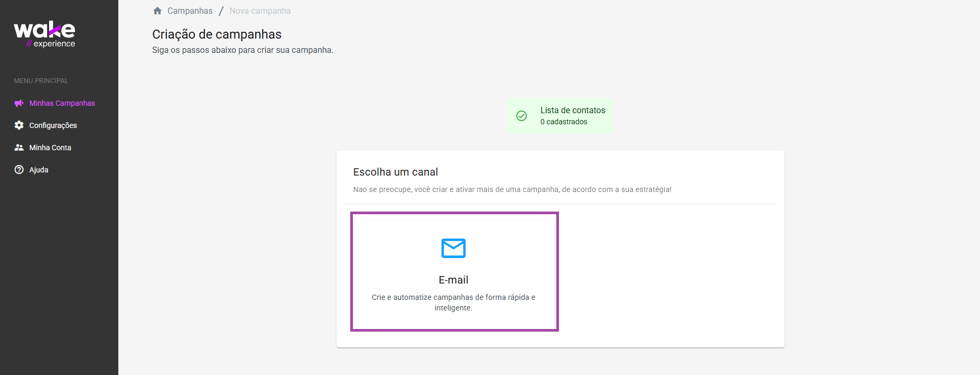Choose the E-mail channel title
Viewport: 980px width, 375px height.
coord(453,280)
